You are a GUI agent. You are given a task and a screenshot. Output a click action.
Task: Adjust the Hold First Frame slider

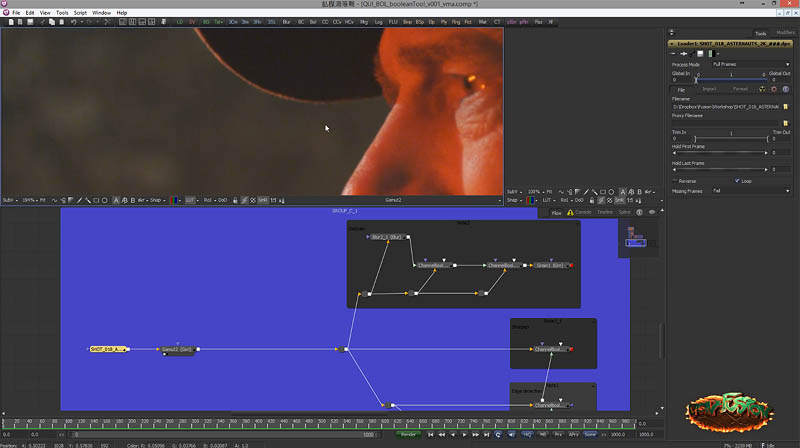tap(718, 153)
